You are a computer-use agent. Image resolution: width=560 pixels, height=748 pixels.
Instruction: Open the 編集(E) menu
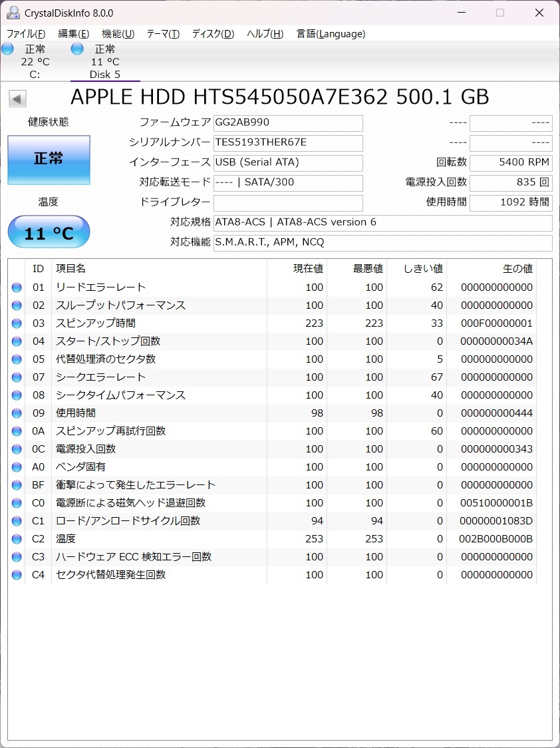[x=73, y=34]
